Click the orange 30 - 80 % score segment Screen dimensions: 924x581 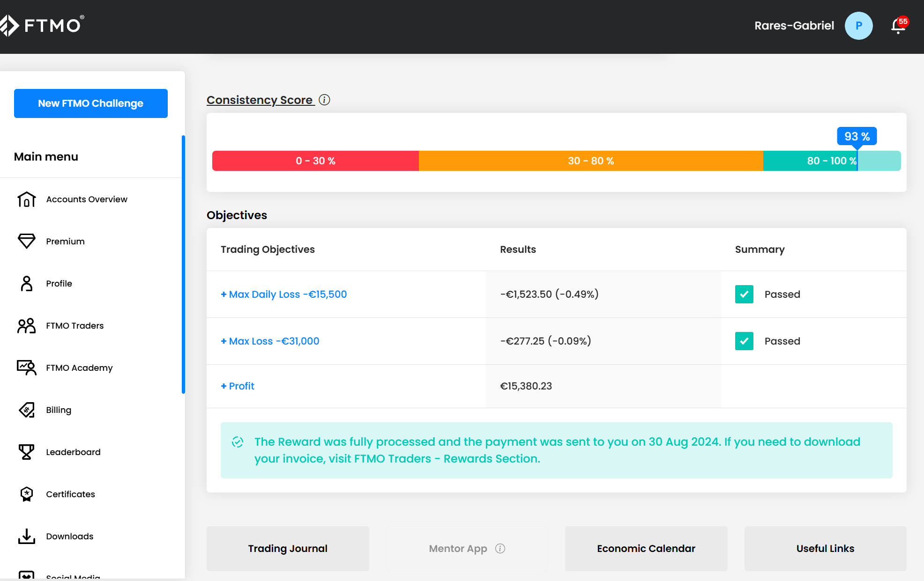[x=591, y=161]
